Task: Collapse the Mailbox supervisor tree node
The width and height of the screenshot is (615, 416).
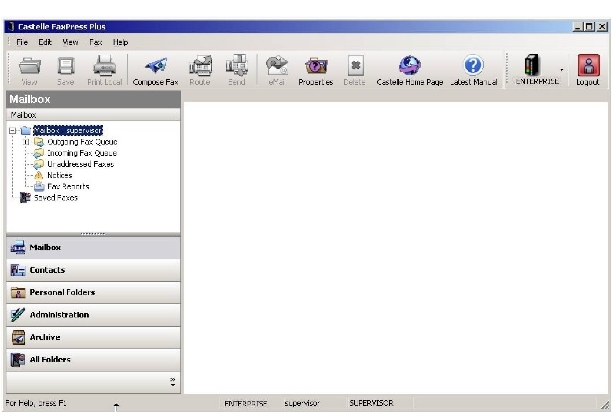Action: point(13,131)
